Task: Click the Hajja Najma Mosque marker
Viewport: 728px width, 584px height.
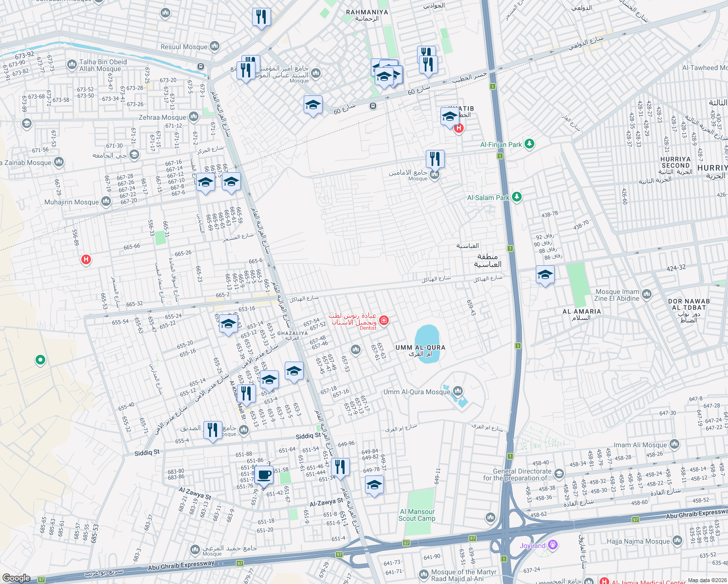Action: (677, 541)
